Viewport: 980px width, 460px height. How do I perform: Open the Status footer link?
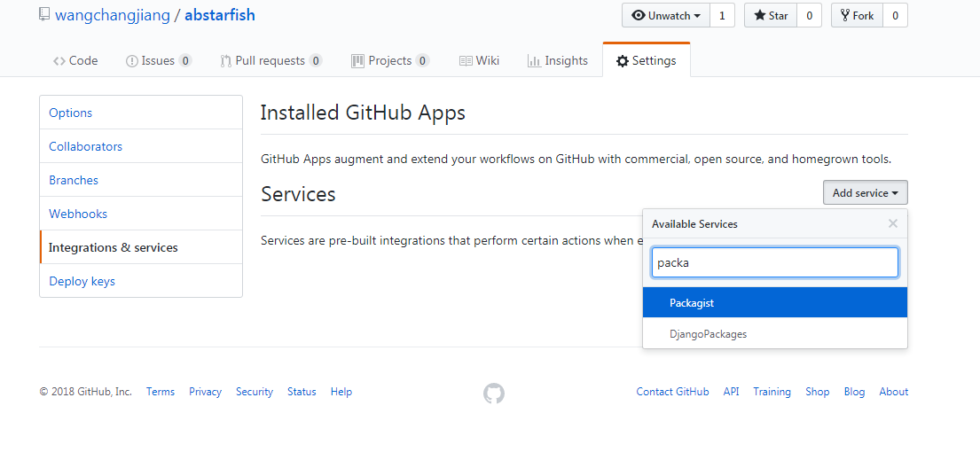click(x=302, y=392)
